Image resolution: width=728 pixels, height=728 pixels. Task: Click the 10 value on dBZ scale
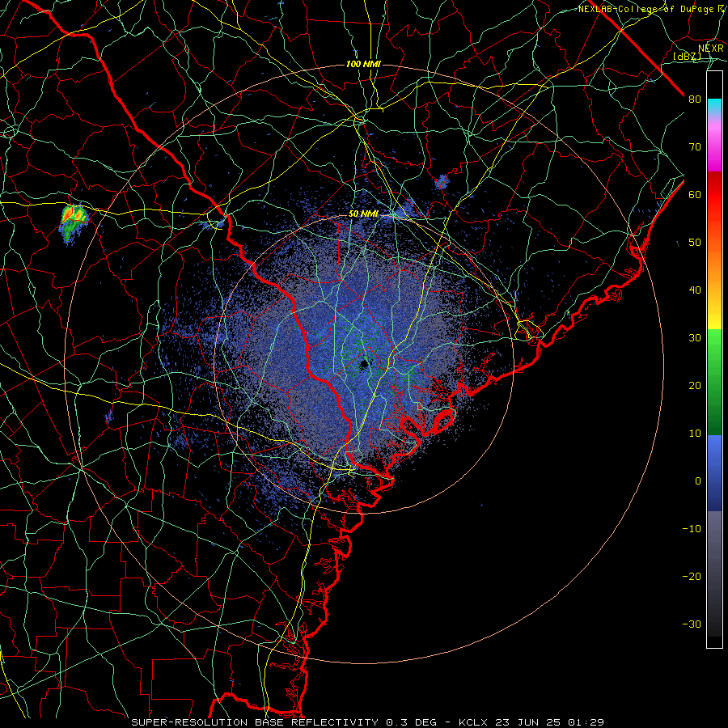[x=695, y=434]
